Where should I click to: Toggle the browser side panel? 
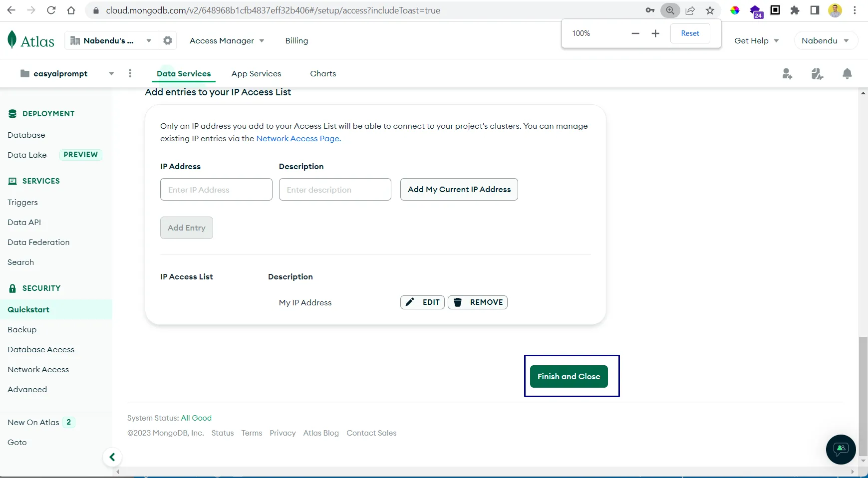815,10
